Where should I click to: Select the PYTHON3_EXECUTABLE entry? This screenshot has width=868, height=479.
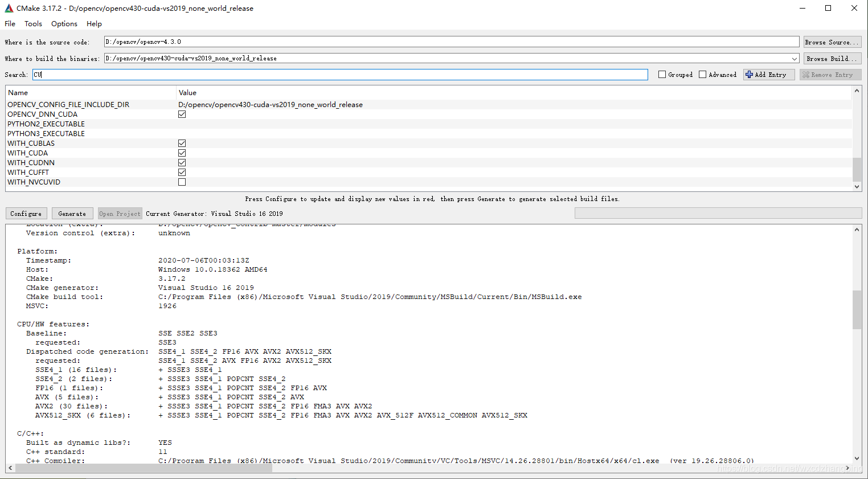[x=46, y=133]
